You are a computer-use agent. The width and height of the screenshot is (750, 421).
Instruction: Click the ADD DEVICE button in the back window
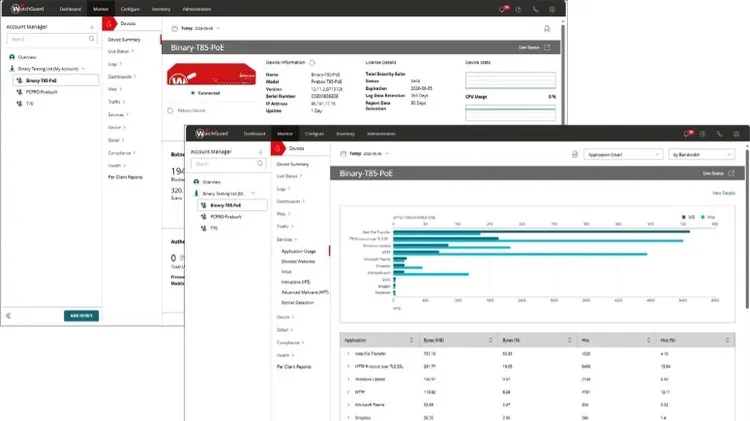pyautogui.click(x=81, y=316)
